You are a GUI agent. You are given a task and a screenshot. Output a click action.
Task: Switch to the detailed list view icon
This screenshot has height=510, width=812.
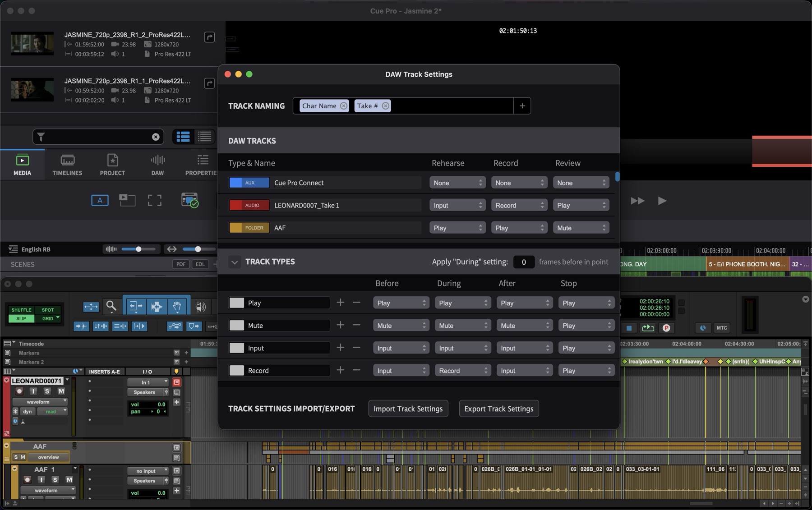click(x=183, y=137)
